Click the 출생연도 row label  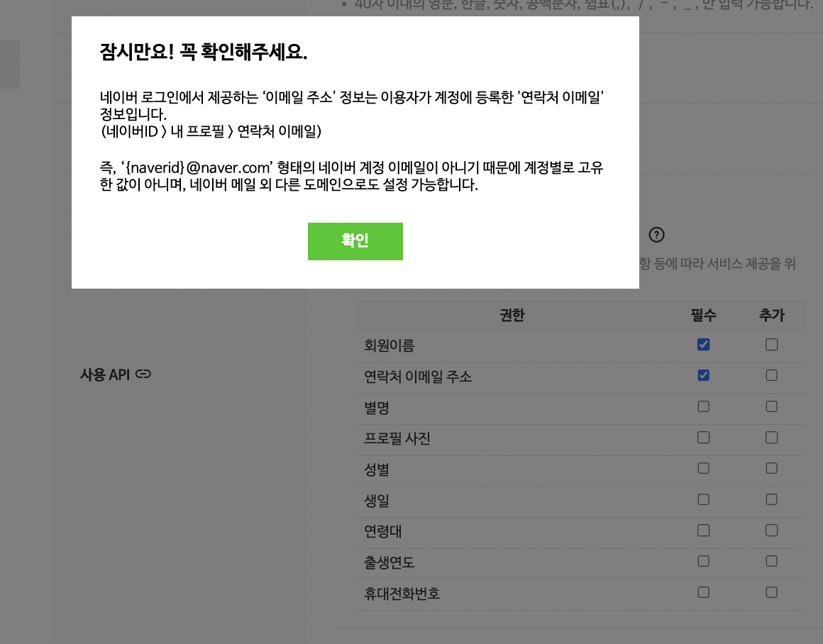(x=389, y=562)
